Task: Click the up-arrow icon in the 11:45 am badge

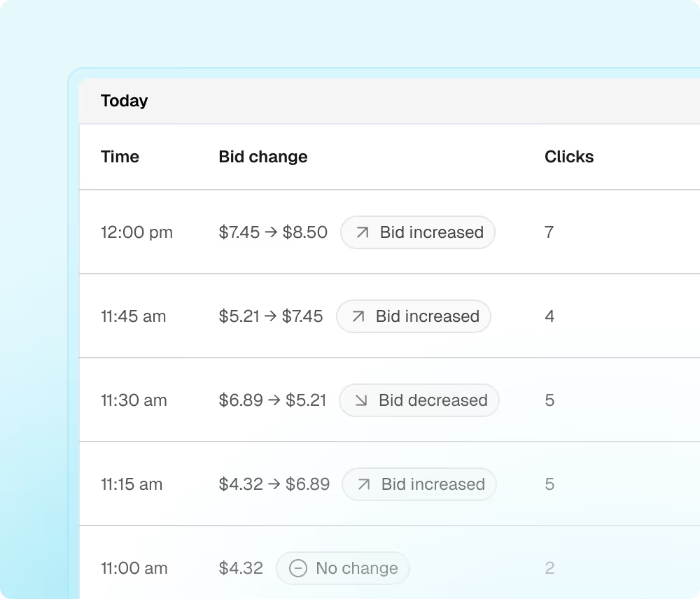Action: pos(358,316)
